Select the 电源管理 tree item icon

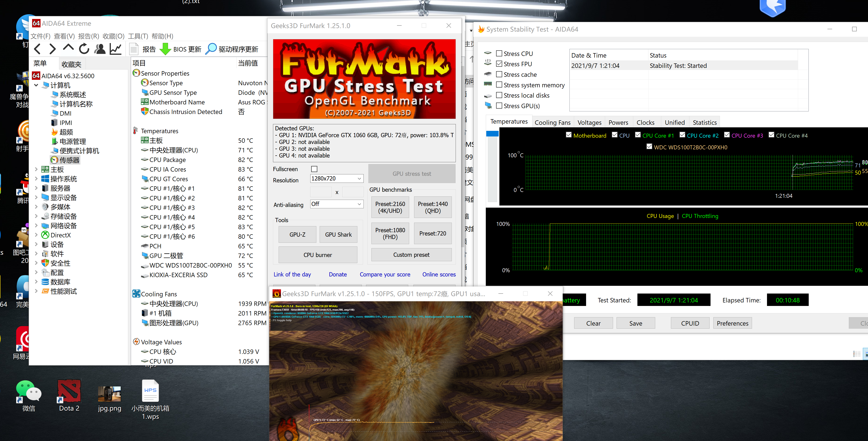pyautogui.click(x=54, y=141)
